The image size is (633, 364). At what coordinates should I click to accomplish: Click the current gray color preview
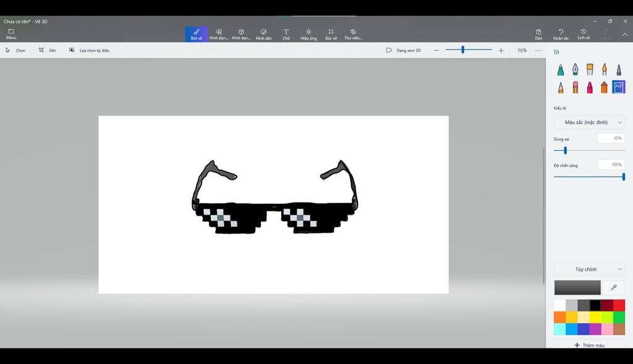click(577, 288)
